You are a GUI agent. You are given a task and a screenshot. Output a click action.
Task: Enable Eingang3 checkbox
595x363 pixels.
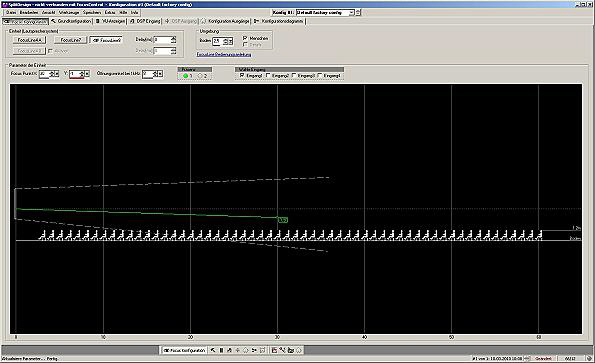(x=294, y=75)
